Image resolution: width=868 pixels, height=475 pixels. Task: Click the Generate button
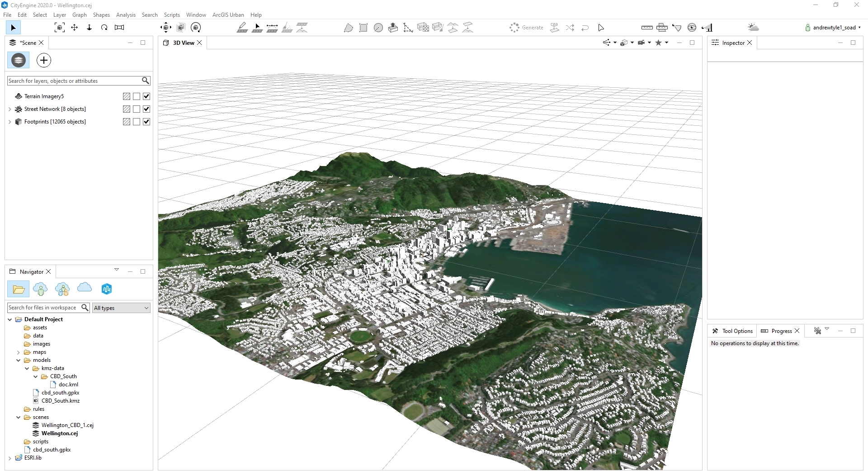coord(526,28)
